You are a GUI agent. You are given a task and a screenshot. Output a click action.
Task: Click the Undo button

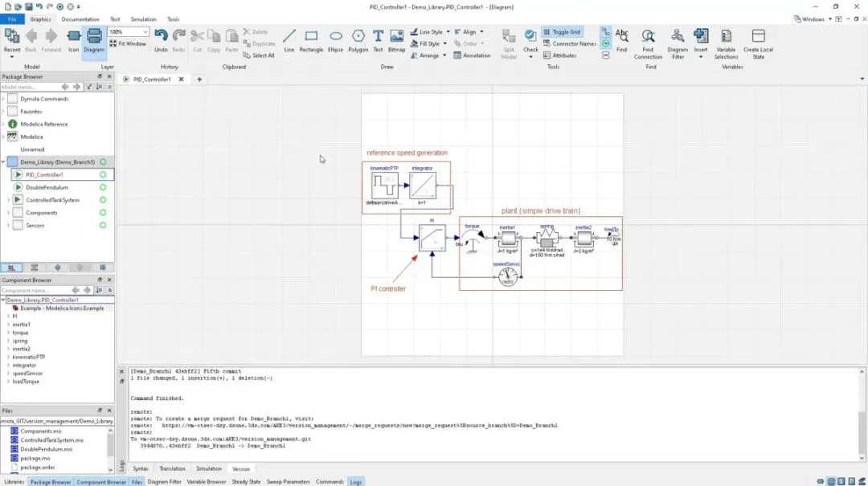161,41
